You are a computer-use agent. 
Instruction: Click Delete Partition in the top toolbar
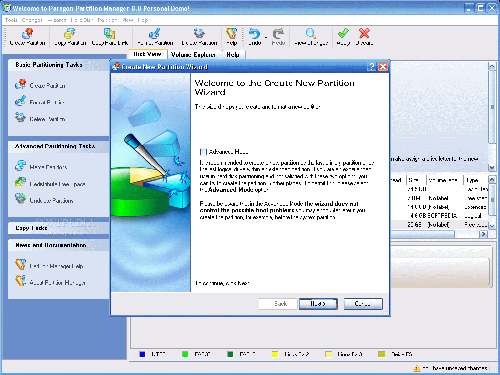[x=199, y=37]
